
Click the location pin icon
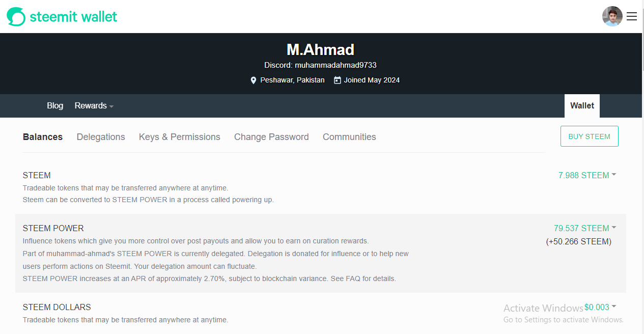pyautogui.click(x=254, y=80)
